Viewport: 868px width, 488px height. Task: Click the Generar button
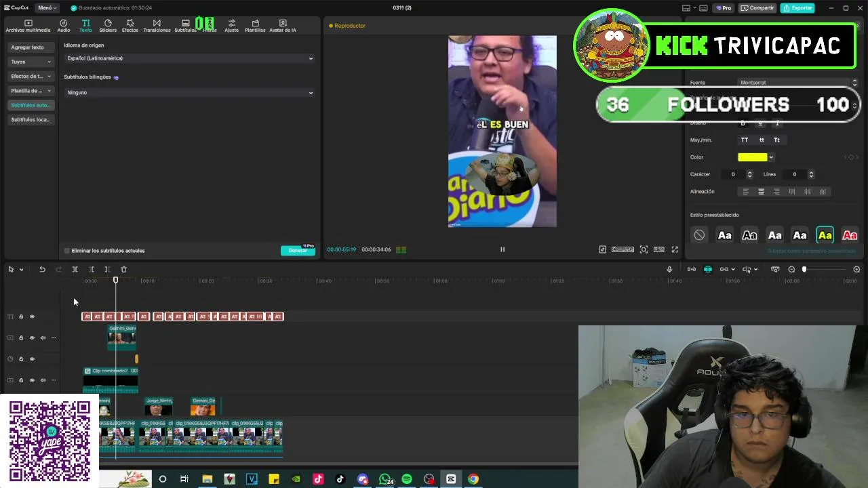(x=298, y=251)
